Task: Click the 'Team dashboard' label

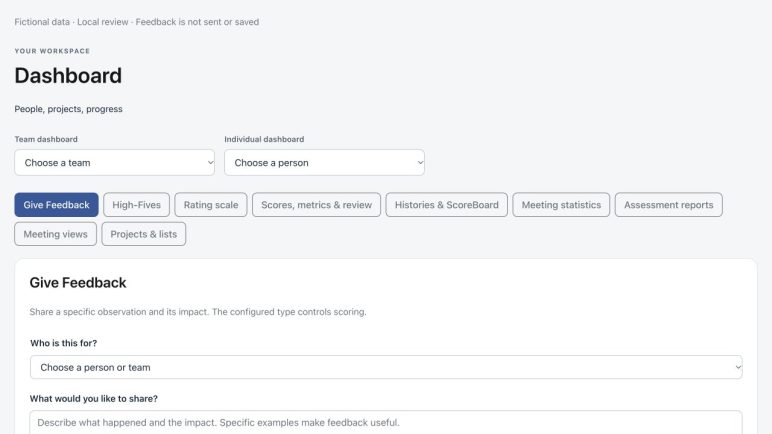Action: (46, 139)
